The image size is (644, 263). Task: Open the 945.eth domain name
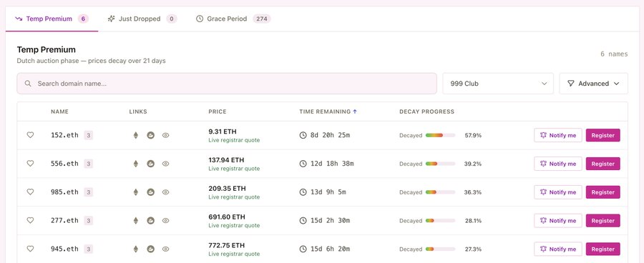[x=64, y=249]
